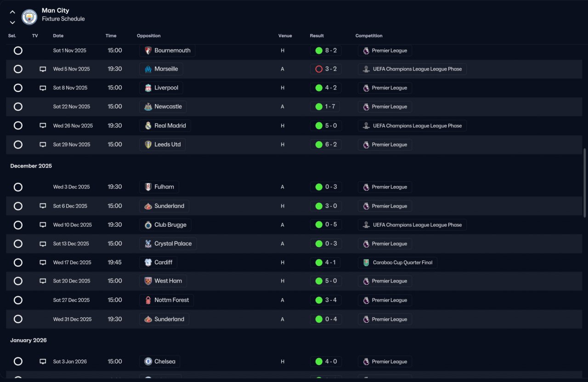
Task: Click Champions League icon in Club Brugge row
Action: (x=366, y=225)
